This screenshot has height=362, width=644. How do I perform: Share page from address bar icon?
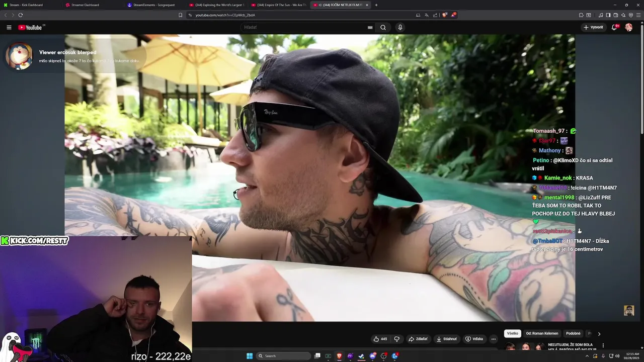click(435, 15)
